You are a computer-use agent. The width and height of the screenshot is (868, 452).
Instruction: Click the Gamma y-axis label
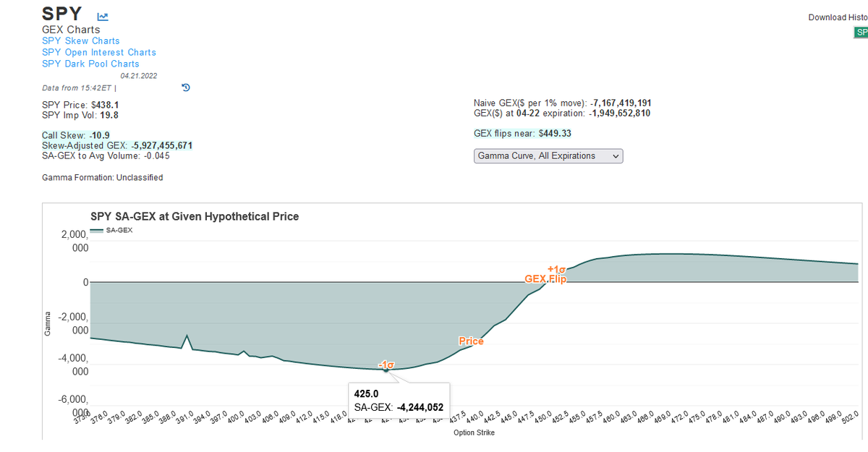point(48,323)
